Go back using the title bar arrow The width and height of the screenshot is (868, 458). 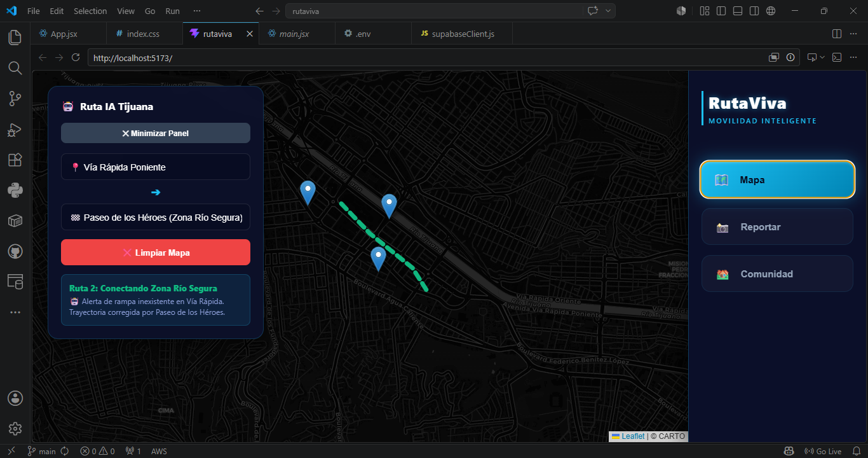259,11
